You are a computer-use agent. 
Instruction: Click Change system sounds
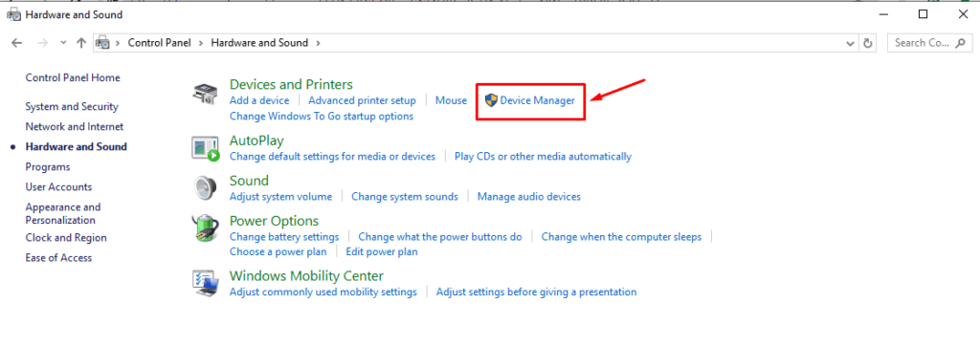[405, 197]
